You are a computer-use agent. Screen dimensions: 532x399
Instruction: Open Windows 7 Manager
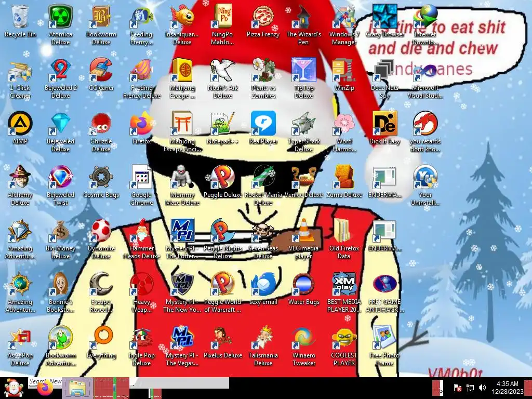(x=344, y=24)
